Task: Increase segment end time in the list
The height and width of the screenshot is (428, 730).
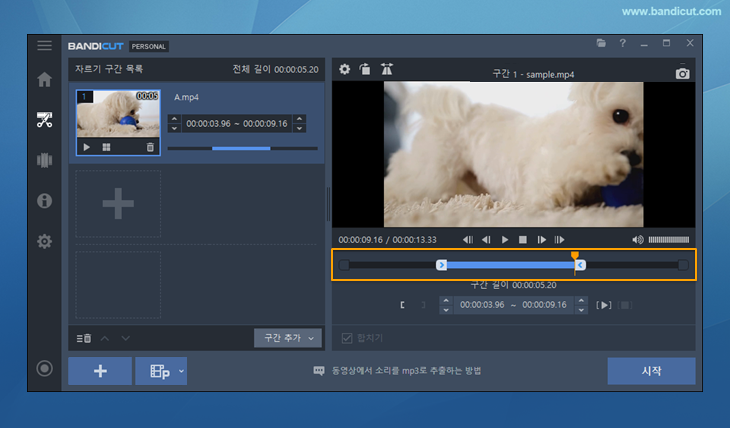Action: point(300,119)
